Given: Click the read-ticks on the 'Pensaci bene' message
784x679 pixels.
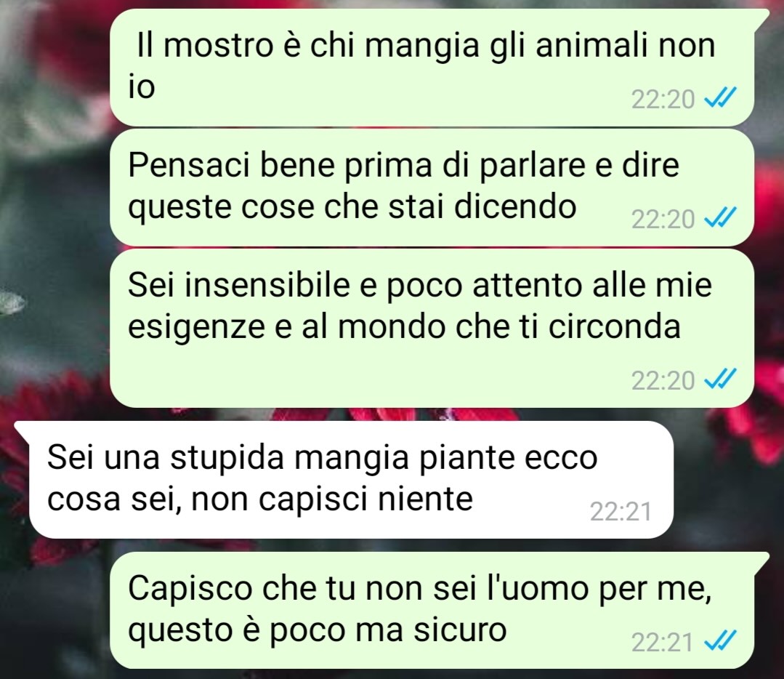Looking at the screenshot, I should pos(720,217).
